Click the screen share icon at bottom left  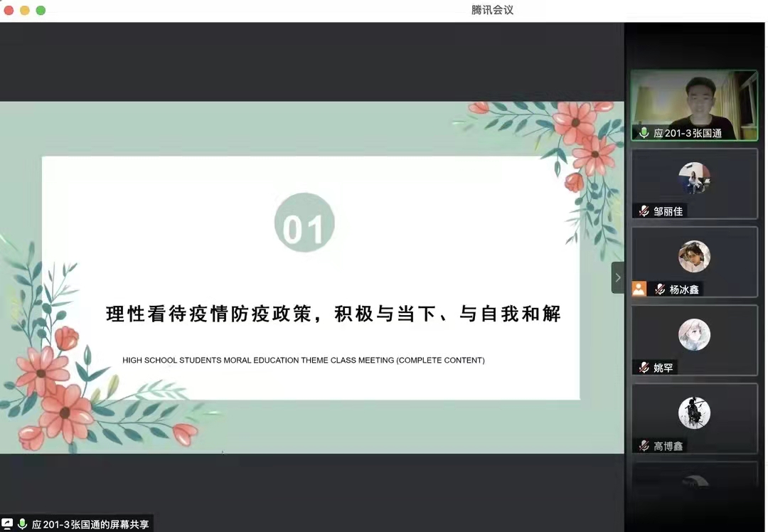pyautogui.click(x=8, y=524)
